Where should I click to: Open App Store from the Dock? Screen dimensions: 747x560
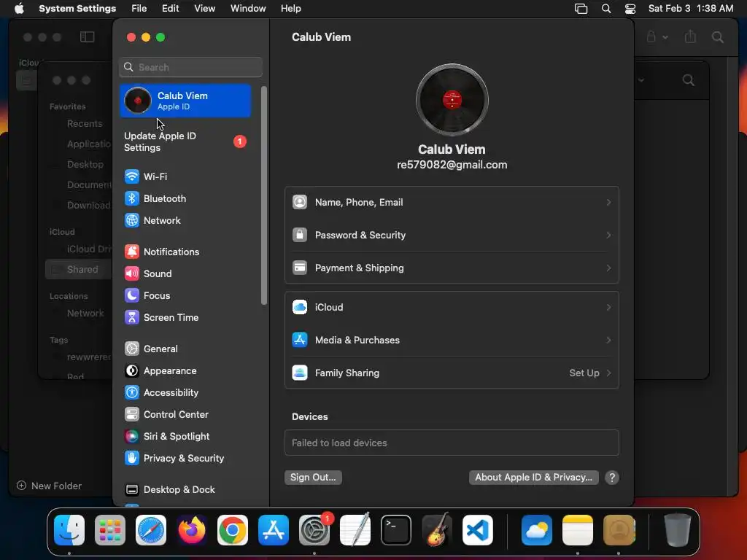click(x=274, y=530)
